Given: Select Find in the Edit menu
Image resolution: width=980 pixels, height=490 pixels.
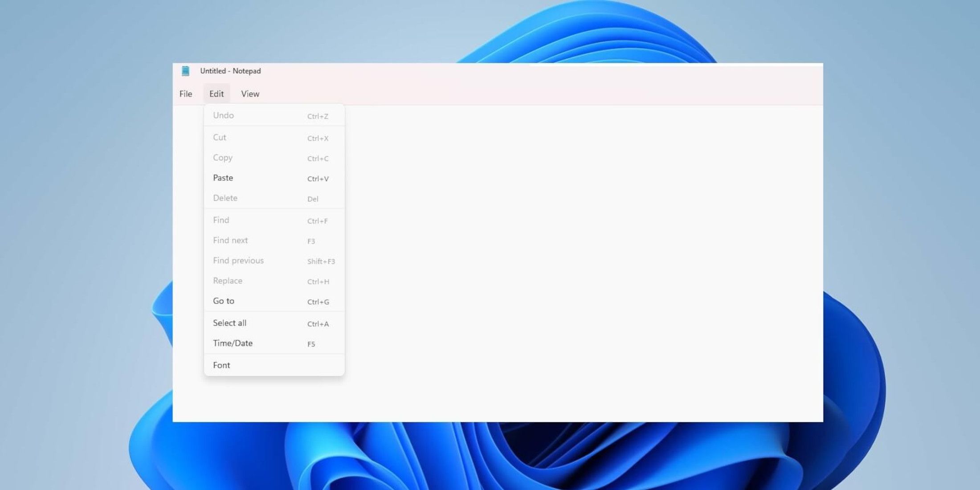Looking at the screenshot, I should (274, 220).
